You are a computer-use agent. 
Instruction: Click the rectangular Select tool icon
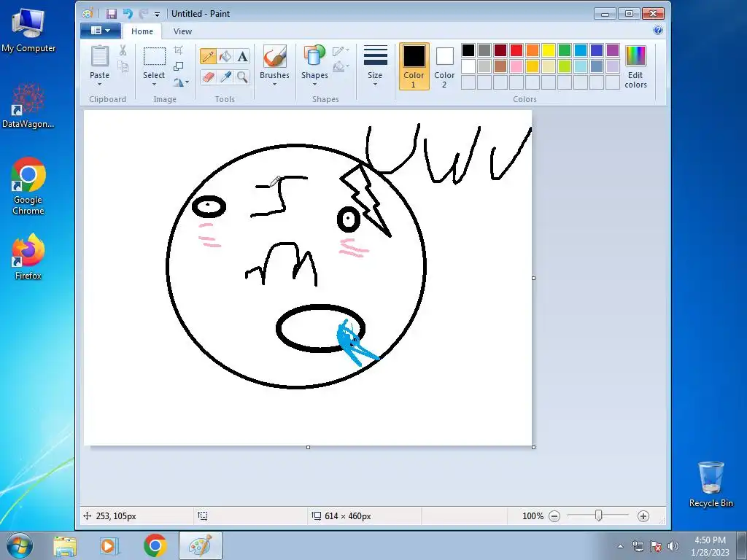pos(155,57)
